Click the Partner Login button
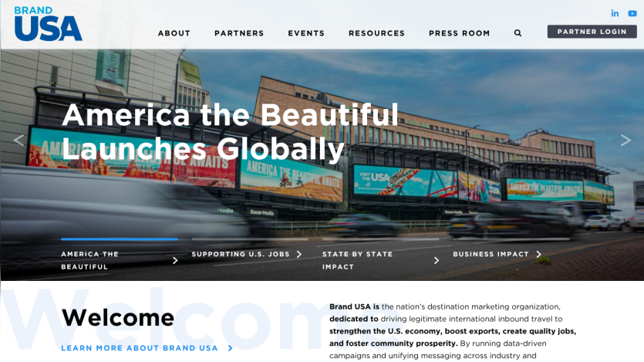The width and height of the screenshot is (644, 362). tap(592, 32)
